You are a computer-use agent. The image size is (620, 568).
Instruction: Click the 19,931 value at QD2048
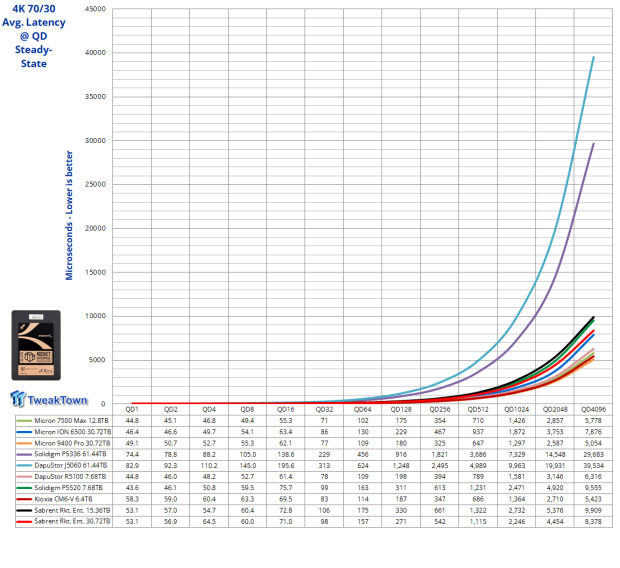point(555,466)
